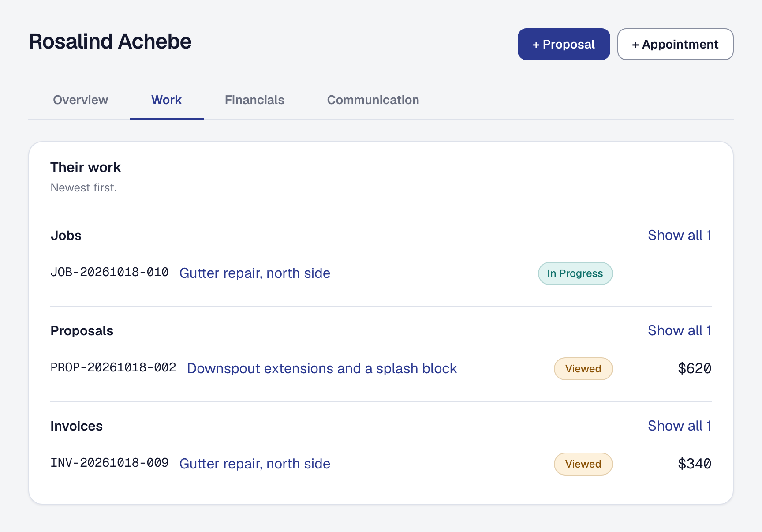
Task: Go to the Communication tab
Action: pos(373,100)
